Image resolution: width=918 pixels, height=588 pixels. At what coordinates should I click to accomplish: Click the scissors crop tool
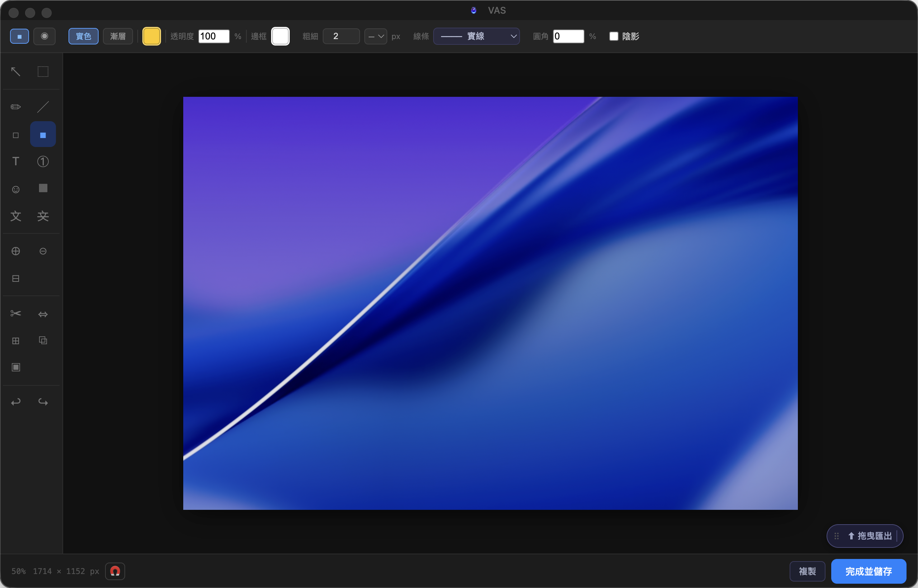pyautogui.click(x=16, y=313)
